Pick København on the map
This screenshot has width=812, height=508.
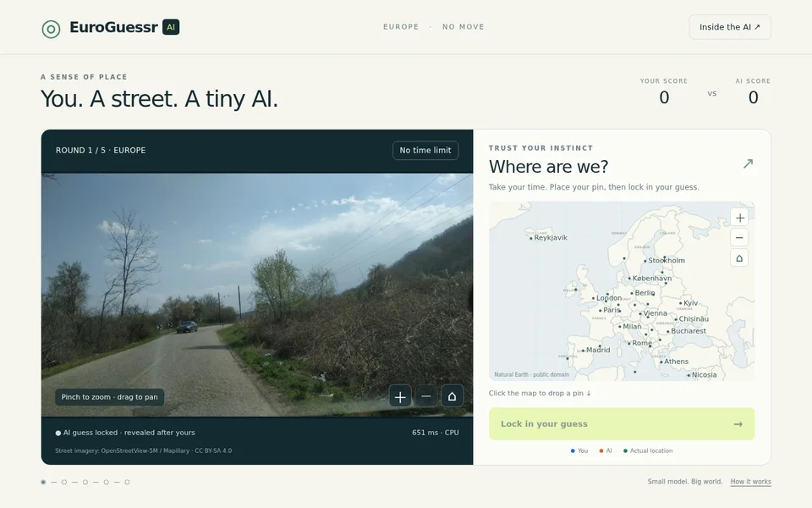tap(629, 279)
